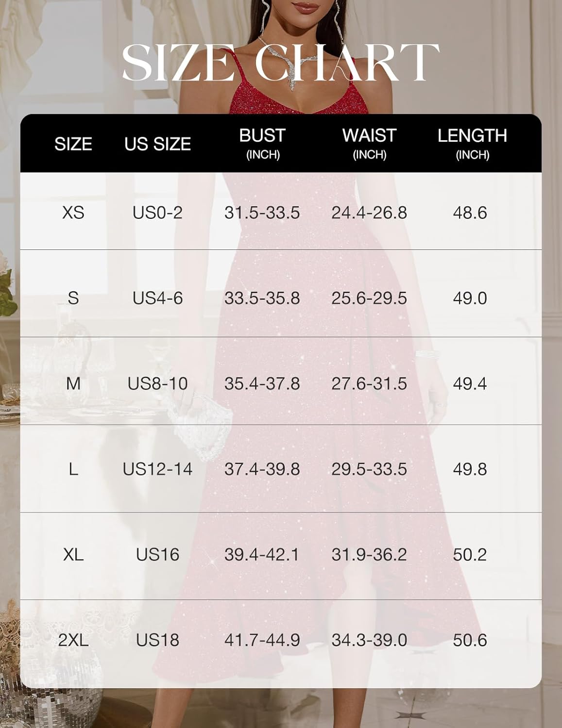Click the US12-14 cell

(x=157, y=469)
